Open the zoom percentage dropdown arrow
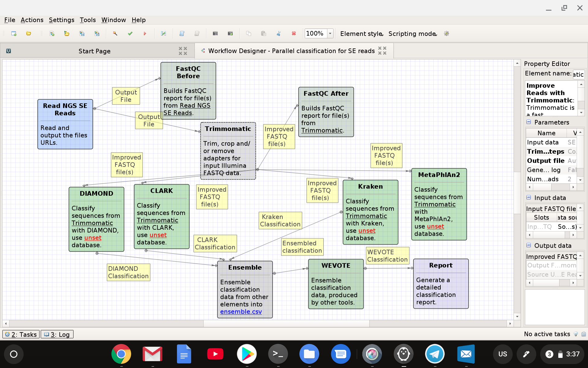 click(330, 33)
